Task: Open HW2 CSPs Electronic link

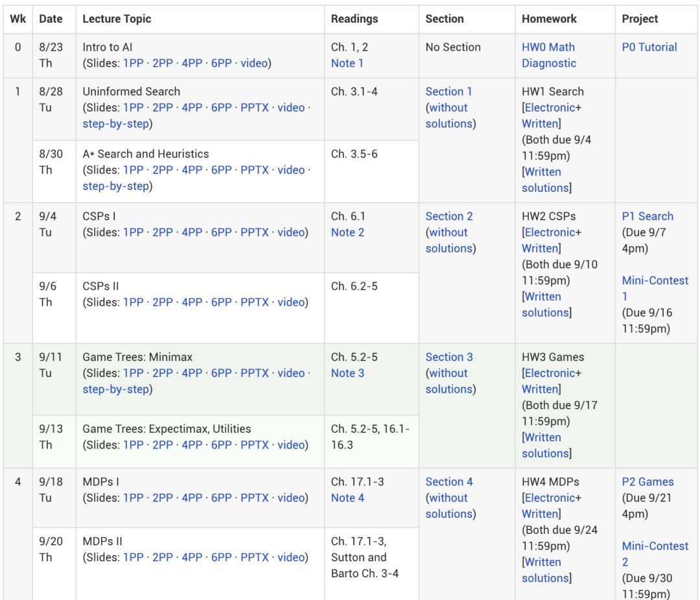Action: [x=550, y=232]
